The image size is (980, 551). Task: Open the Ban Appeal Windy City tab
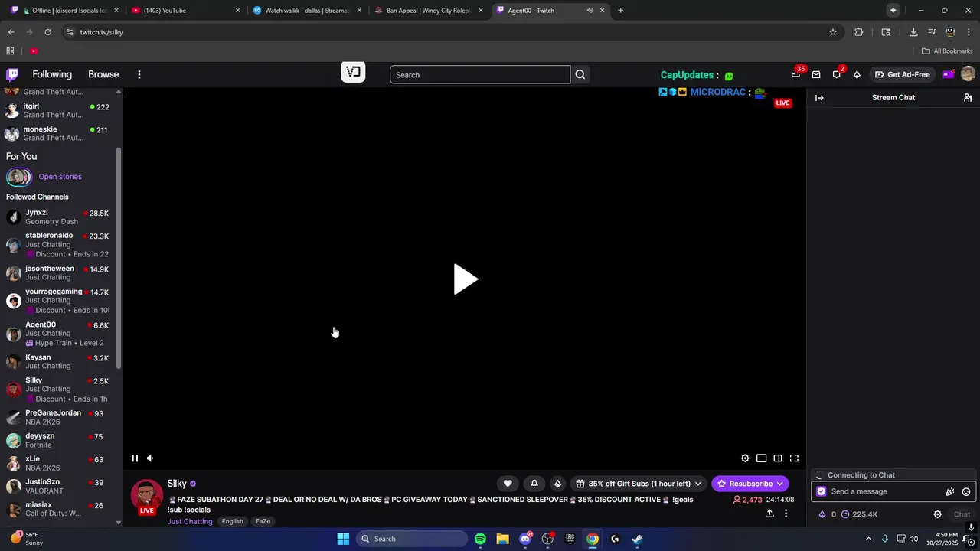coord(428,11)
